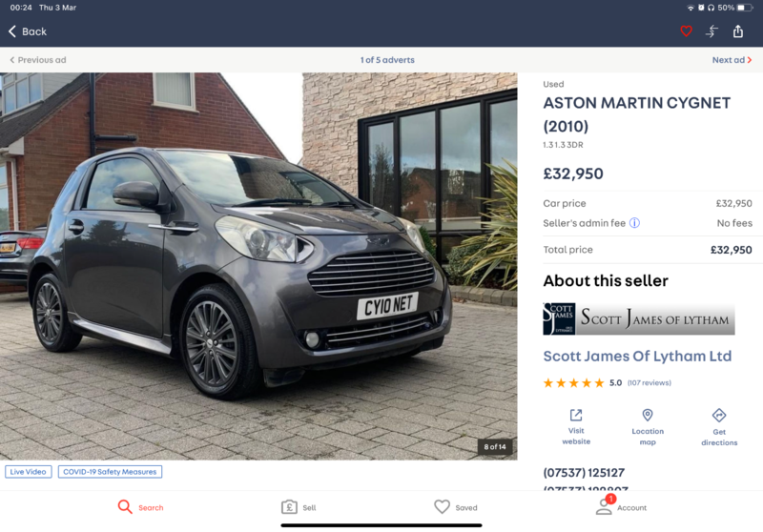Open the 107 reviews link

click(x=650, y=382)
